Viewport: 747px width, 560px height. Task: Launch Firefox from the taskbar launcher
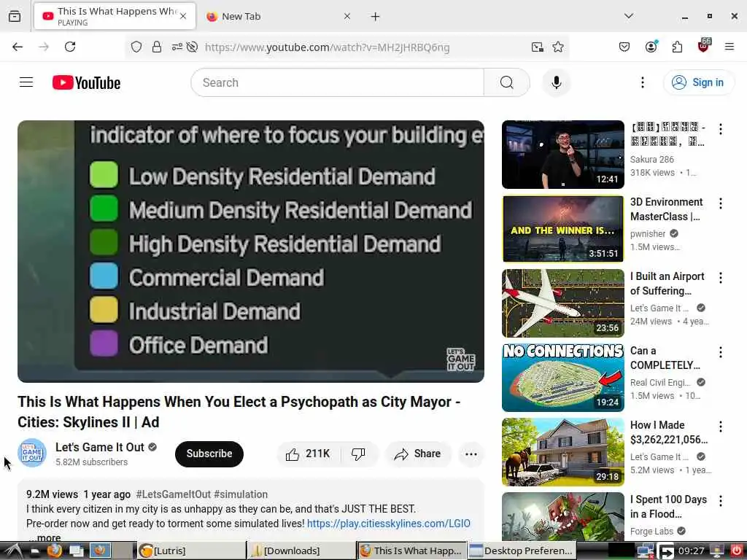point(54,551)
